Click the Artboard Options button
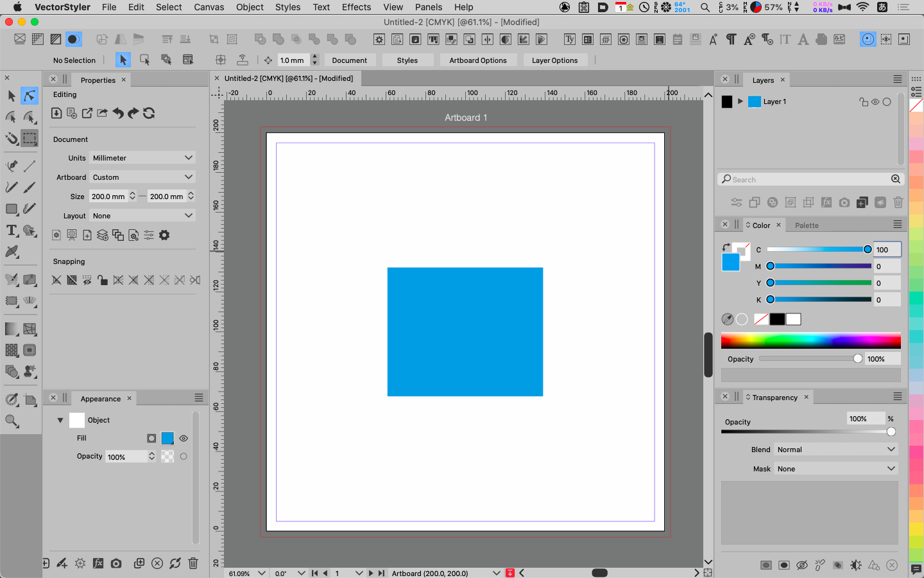The height and width of the screenshot is (578, 924). (477, 60)
